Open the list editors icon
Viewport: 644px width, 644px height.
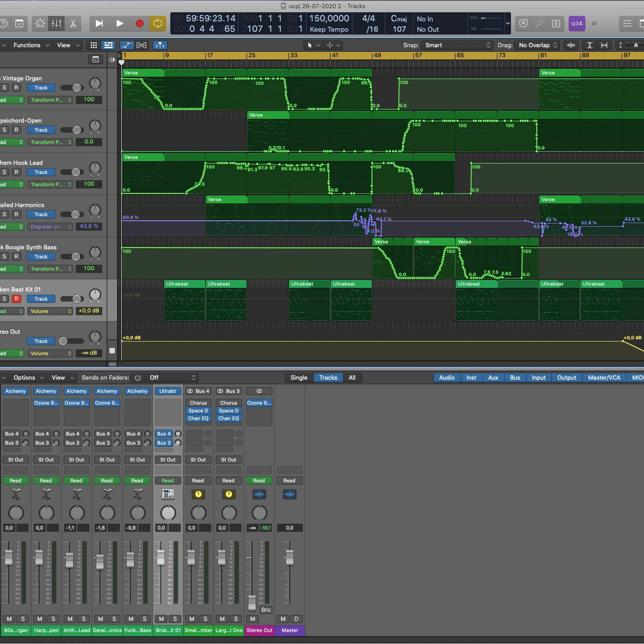click(x=627, y=24)
